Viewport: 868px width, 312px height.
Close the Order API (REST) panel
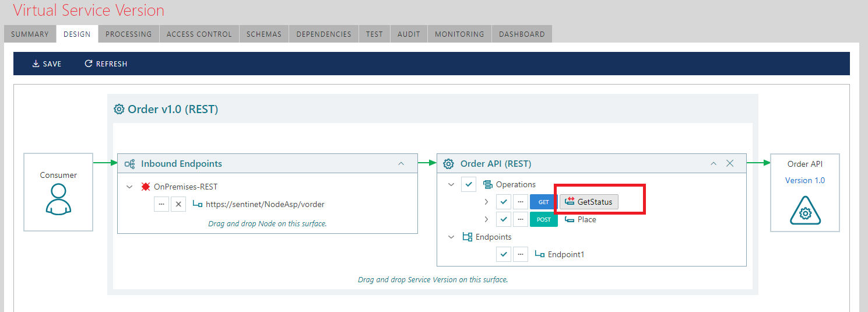[730, 164]
